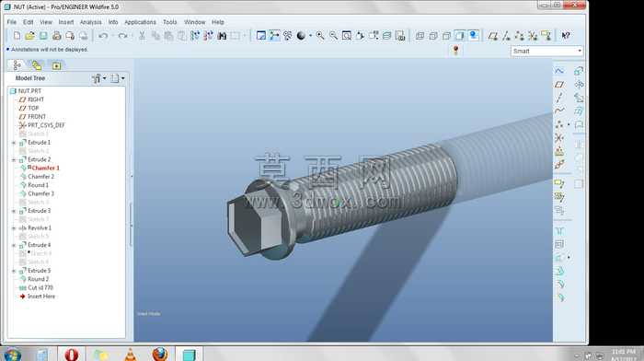Screen dimensions: 644x361
Task: Toggle datum points display
Action: coord(519,36)
